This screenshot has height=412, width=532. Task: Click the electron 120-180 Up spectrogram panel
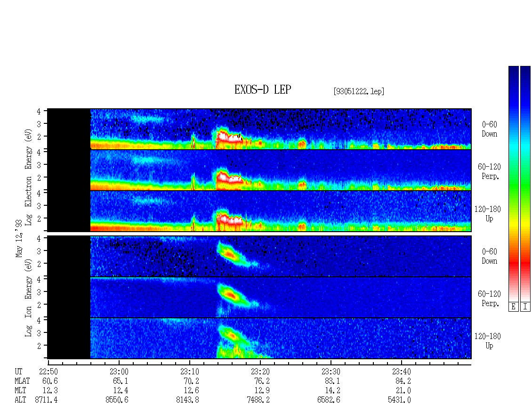click(259, 211)
